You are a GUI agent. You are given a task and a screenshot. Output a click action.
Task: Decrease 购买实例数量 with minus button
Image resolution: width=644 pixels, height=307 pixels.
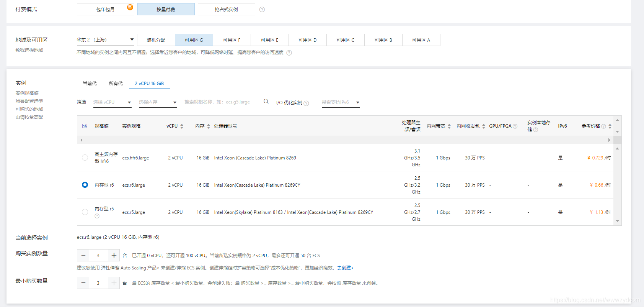point(83,255)
